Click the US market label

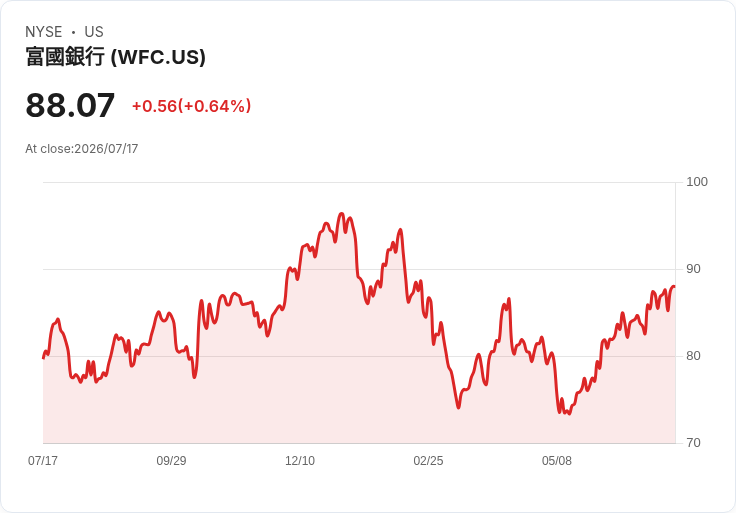[94, 32]
